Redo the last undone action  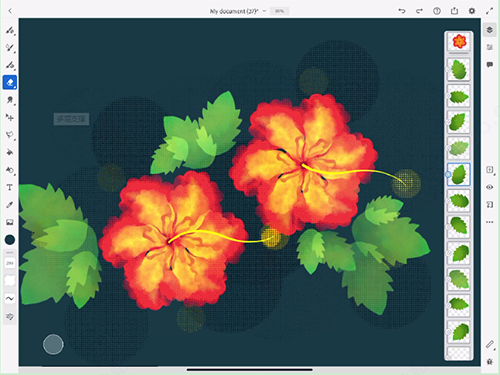tap(419, 11)
